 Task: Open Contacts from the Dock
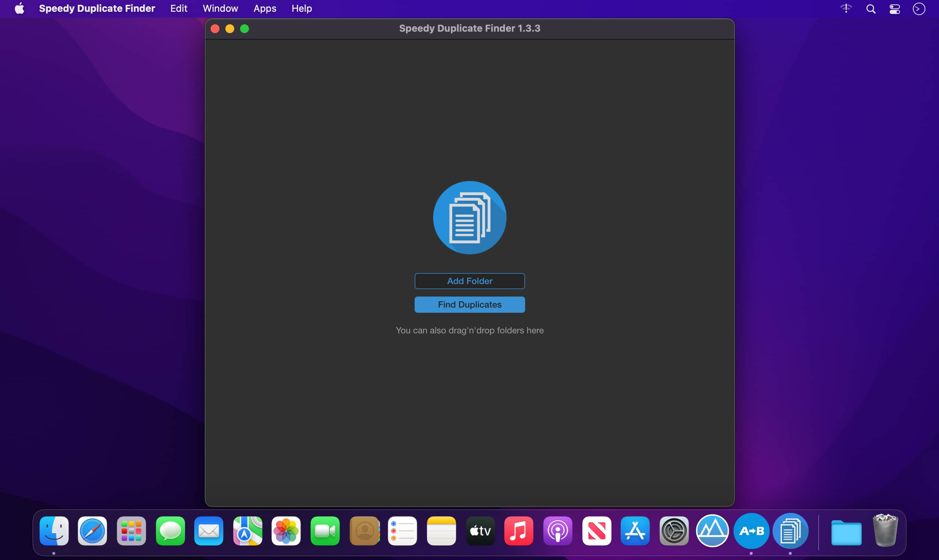pos(364,531)
